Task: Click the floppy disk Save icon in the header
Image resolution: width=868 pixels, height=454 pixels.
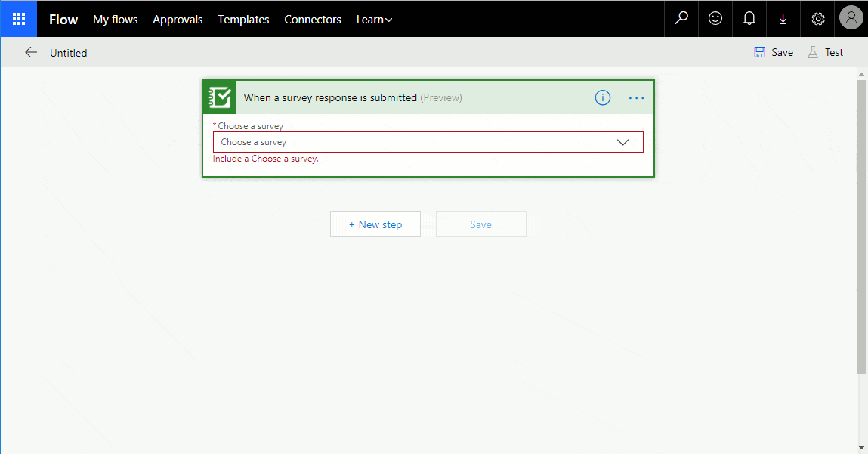Action: pos(759,52)
